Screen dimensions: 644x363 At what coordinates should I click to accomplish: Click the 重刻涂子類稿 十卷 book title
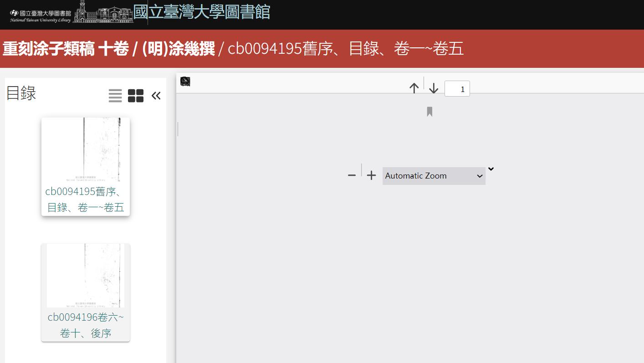pyautogui.click(x=66, y=49)
